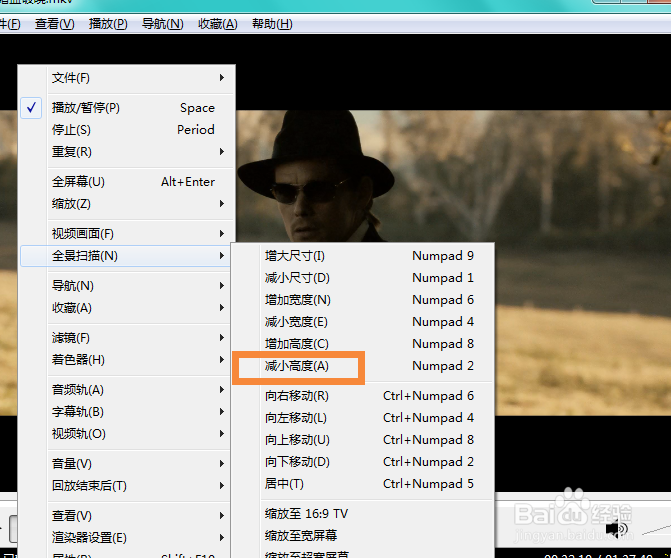The height and width of the screenshot is (558, 671).
Task: Select 全屏幕(U) to go fullscreen
Action: click(127, 182)
